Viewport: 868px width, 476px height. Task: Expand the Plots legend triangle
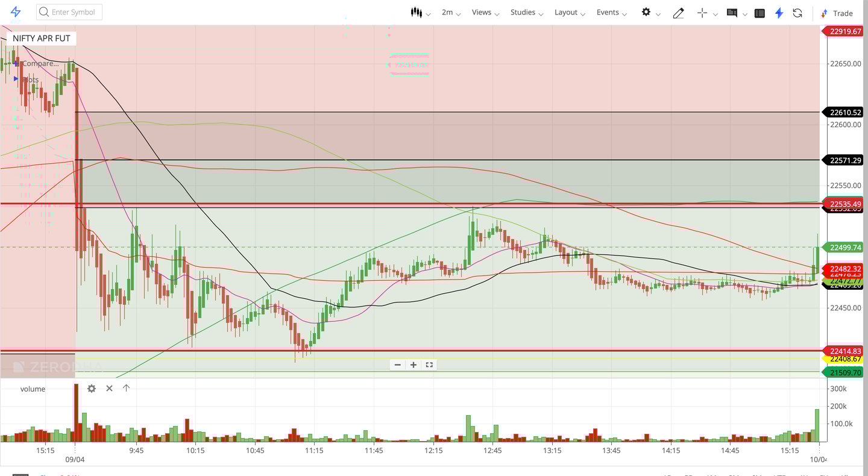click(x=17, y=79)
